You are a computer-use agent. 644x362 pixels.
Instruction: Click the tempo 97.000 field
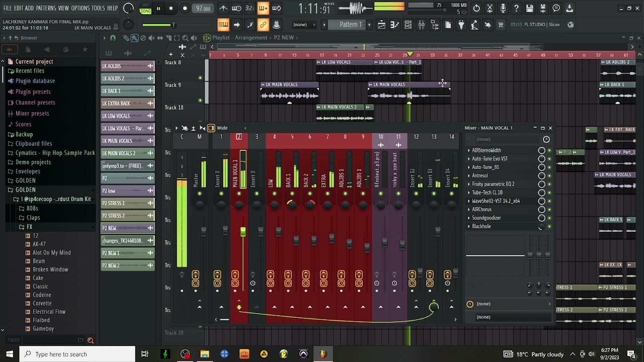pyautogui.click(x=203, y=9)
